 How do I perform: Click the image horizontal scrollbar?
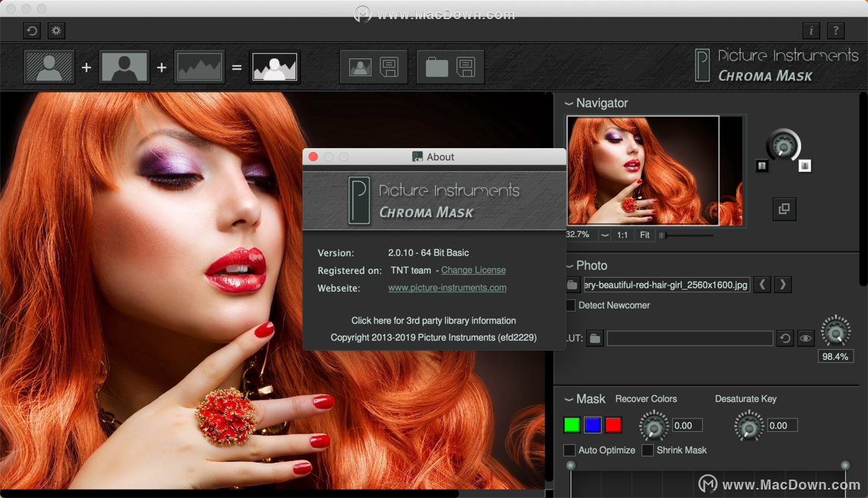(229, 493)
